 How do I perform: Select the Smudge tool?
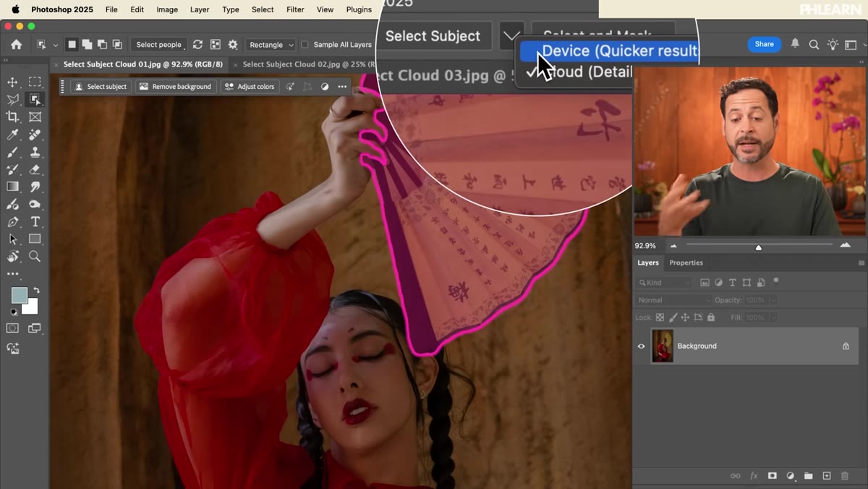35,187
